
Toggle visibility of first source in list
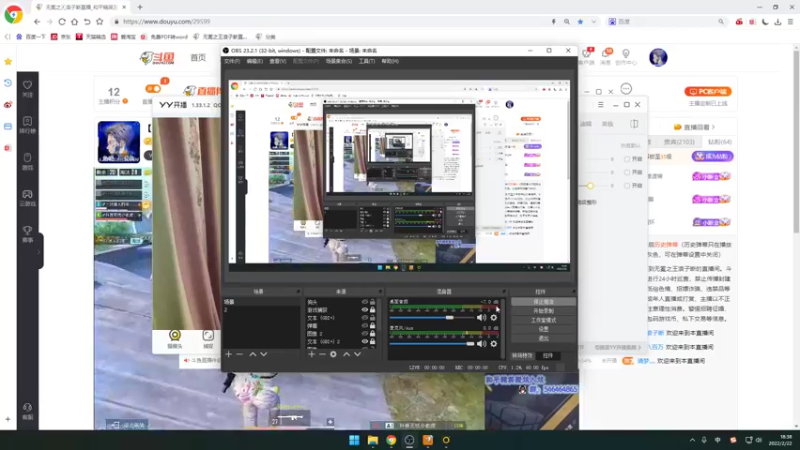[364, 302]
